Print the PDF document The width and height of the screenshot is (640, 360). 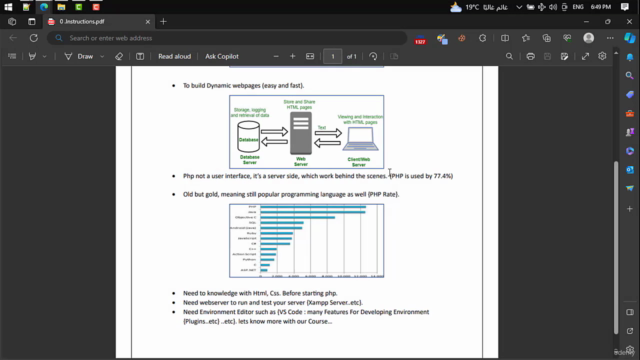pyautogui.click(x=530, y=56)
